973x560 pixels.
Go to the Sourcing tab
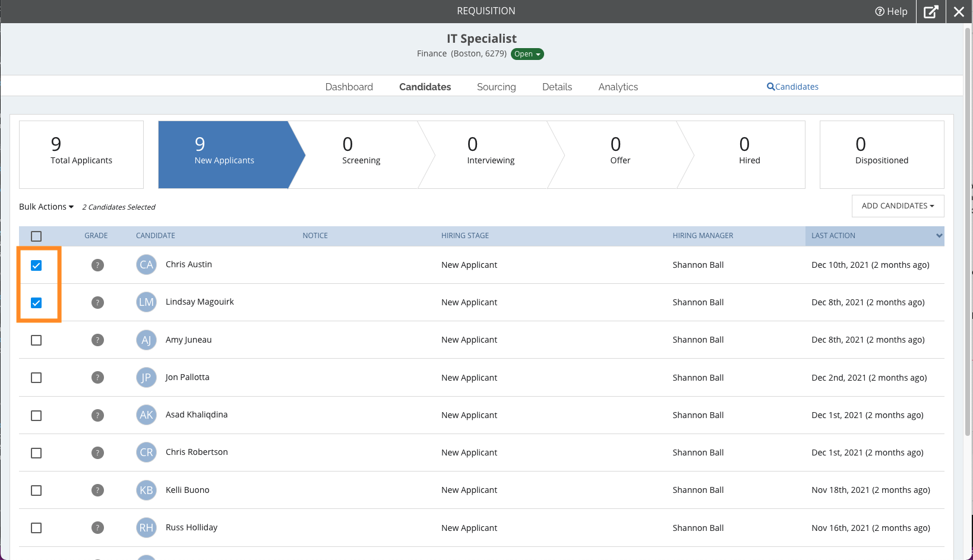tap(497, 87)
